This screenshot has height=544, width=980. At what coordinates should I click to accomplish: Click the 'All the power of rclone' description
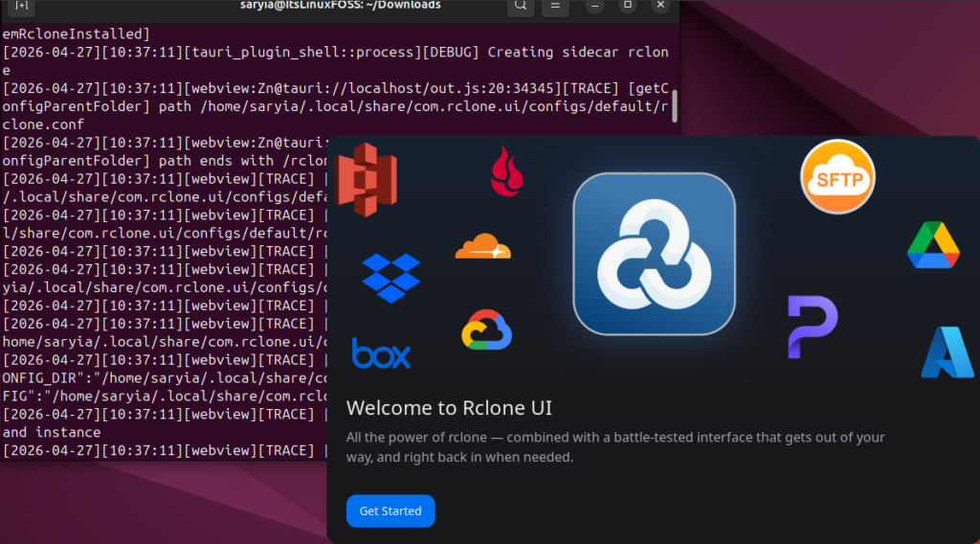615,447
